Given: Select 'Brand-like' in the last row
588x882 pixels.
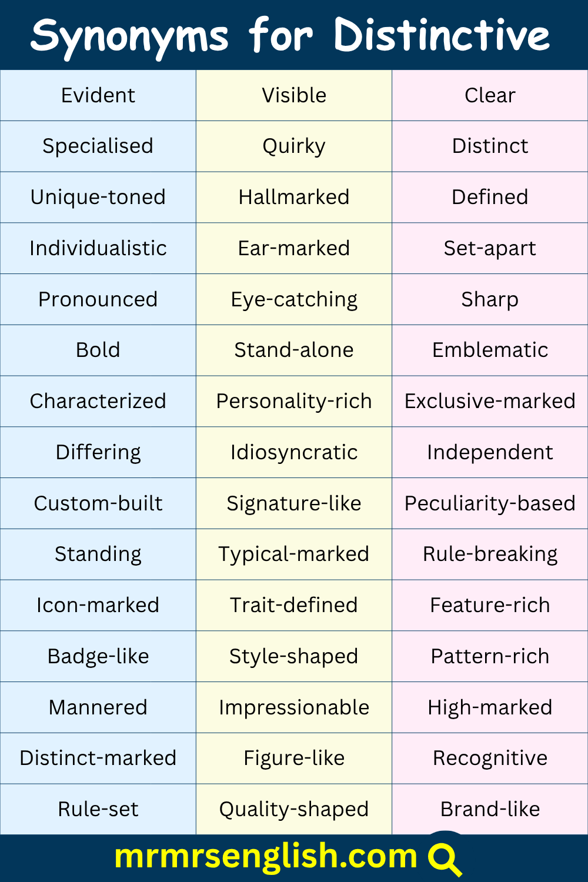Looking at the screenshot, I should pyautogui.click(x=490, y=809).
